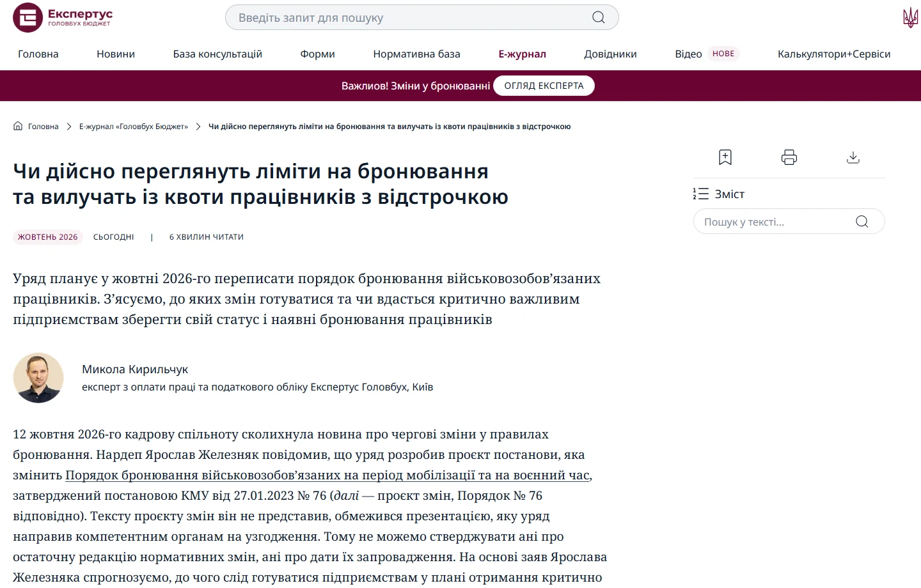Open Нормативна база from the navigation
The height and width of the screenshot is (588, 921).
tap(417, 54)
